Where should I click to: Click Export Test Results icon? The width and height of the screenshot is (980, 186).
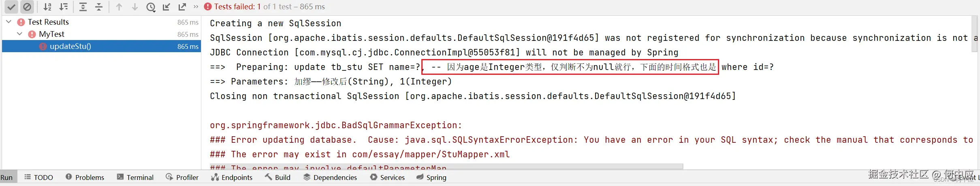(182, 7)
